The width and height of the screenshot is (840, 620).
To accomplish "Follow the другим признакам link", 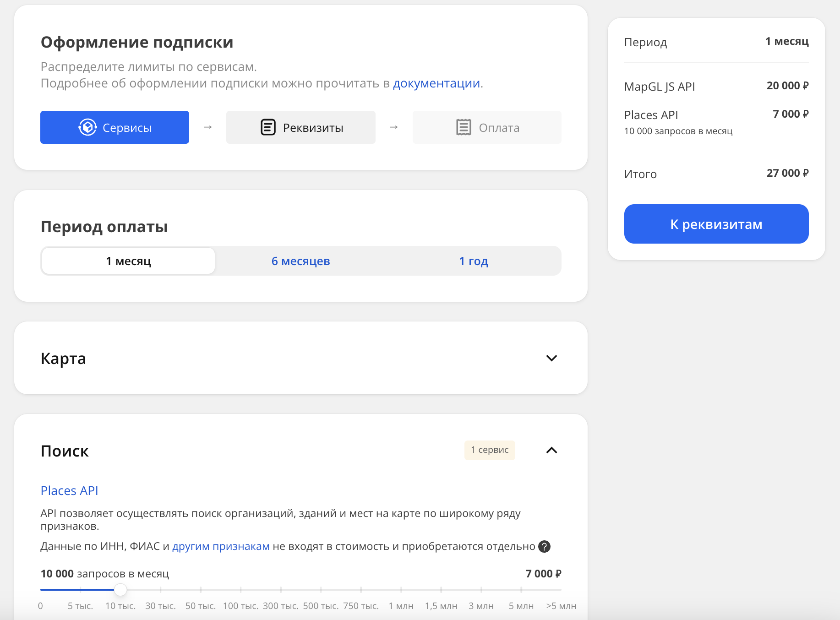I will pyautogui.click(x=221, y=546).
